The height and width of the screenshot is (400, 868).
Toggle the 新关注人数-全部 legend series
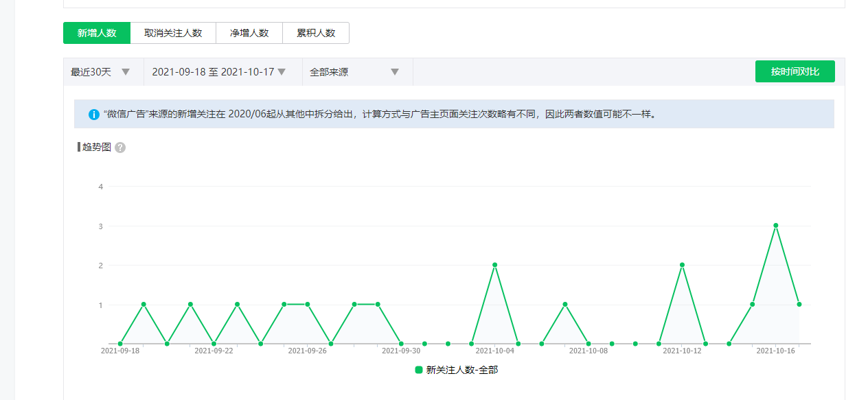click(461, 370)
